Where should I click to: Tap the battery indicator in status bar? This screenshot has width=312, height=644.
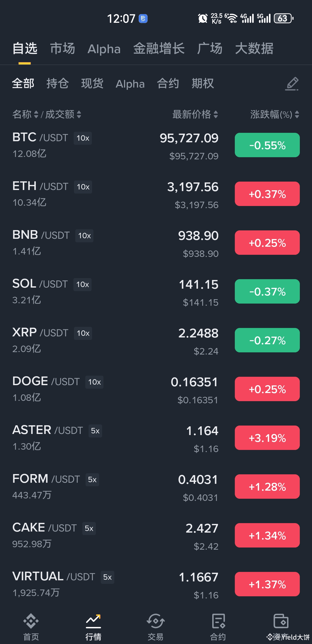[283, 18]
